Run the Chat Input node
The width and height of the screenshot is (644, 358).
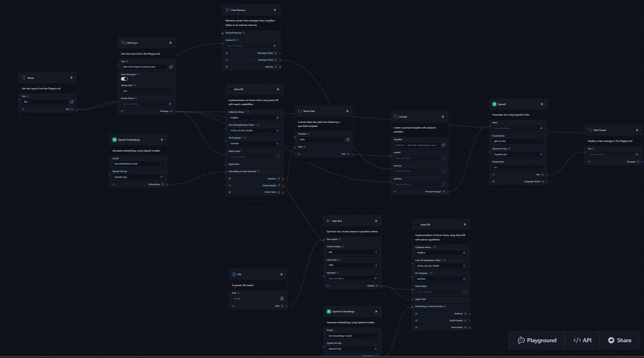[x=171, y=42]
